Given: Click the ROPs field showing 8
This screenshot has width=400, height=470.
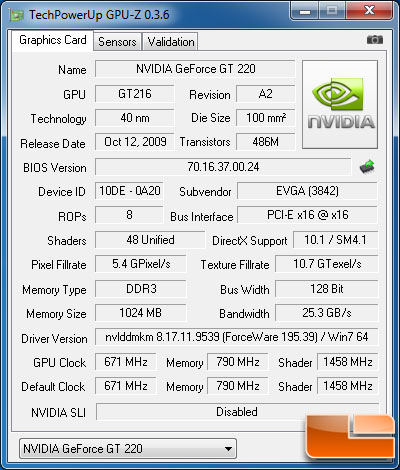Looking at the screenshot, I should click(x=129, y=215).
